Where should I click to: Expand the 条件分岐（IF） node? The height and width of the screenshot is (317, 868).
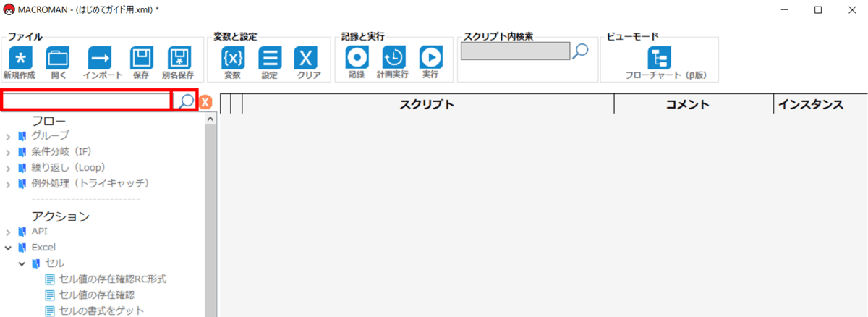8,152
